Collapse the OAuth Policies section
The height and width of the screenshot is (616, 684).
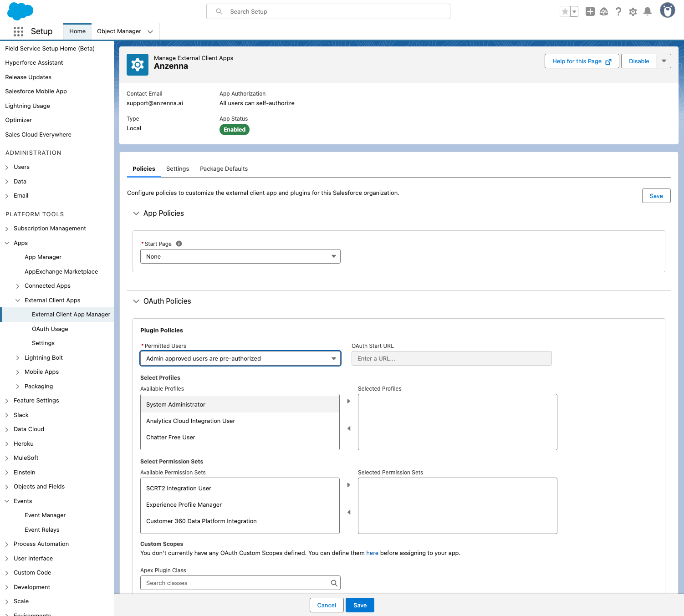pyautogui.click(x=136, y=301)
